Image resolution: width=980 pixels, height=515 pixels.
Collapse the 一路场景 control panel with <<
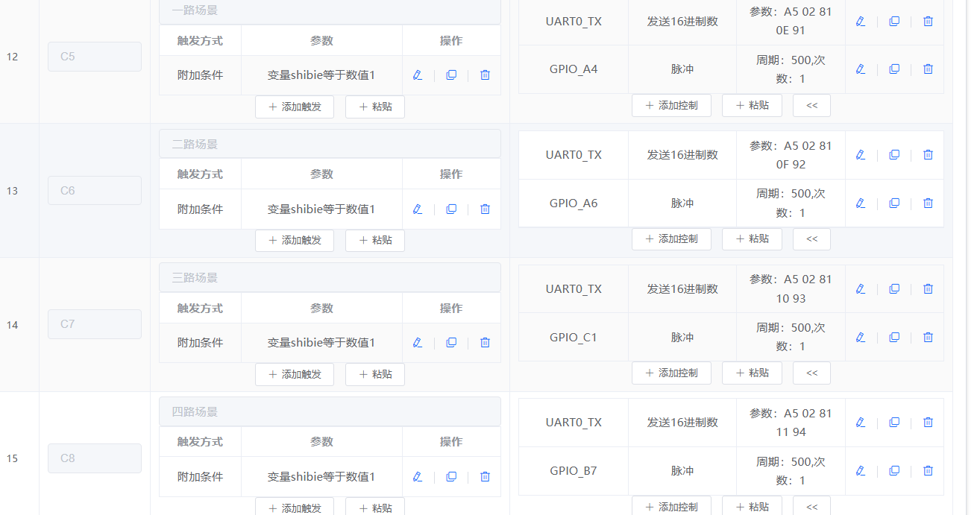pos(811,105)
